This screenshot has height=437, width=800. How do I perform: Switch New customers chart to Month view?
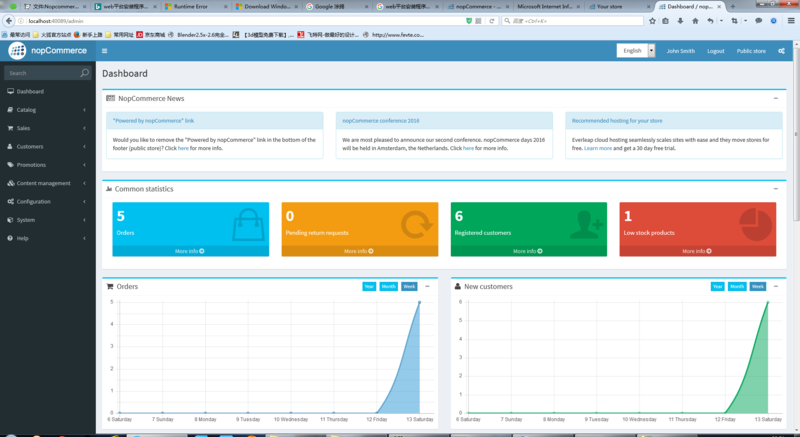tap(736, 286)
